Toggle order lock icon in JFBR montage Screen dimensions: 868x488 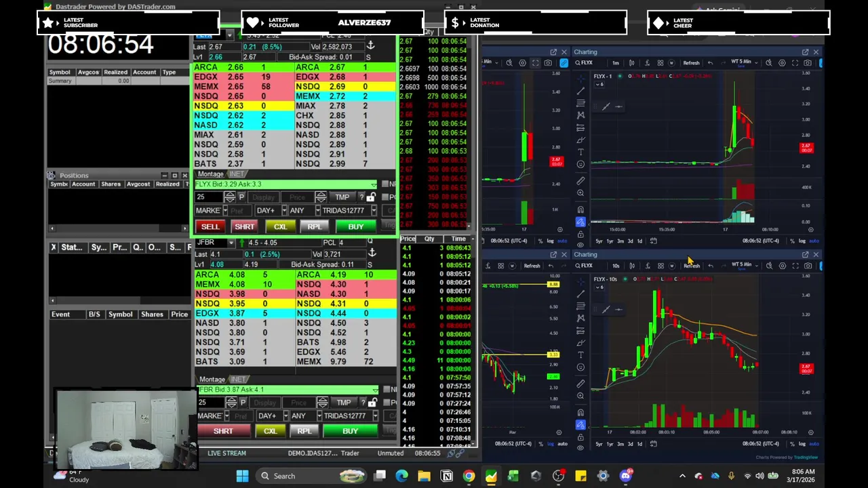[372, 403]
